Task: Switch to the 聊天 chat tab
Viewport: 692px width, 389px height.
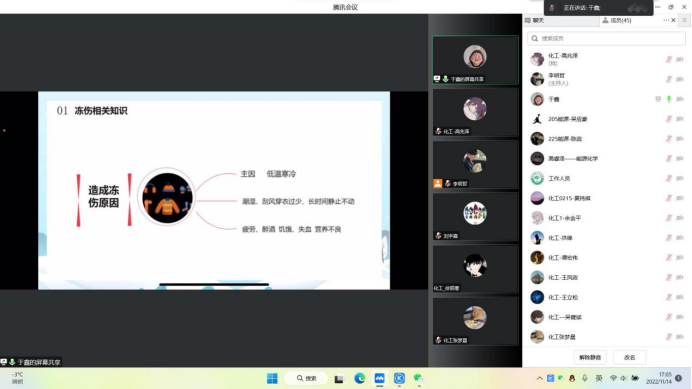Action: [534, 20]
